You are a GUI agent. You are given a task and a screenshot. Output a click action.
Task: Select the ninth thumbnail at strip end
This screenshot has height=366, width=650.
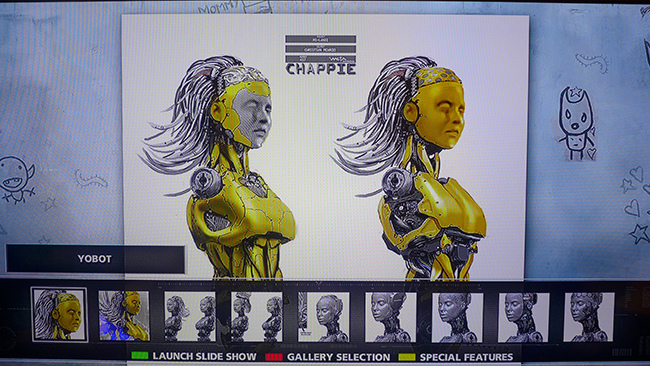tap(589, 317)
